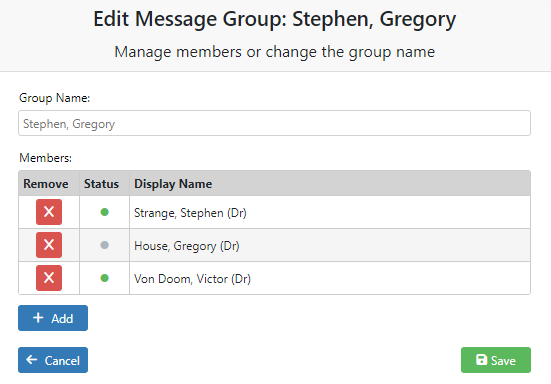Add a new group member
This screenshot has height=384, width=551.
click(53, 318)
